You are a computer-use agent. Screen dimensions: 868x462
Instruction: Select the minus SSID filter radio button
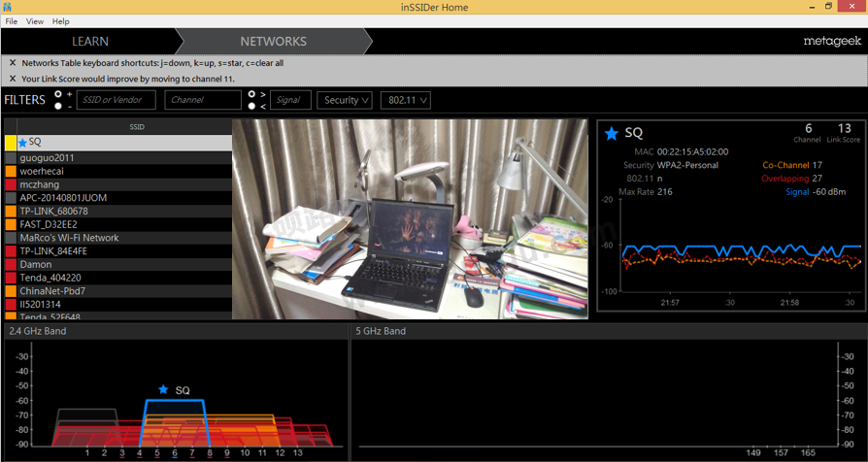click(58, 106)
